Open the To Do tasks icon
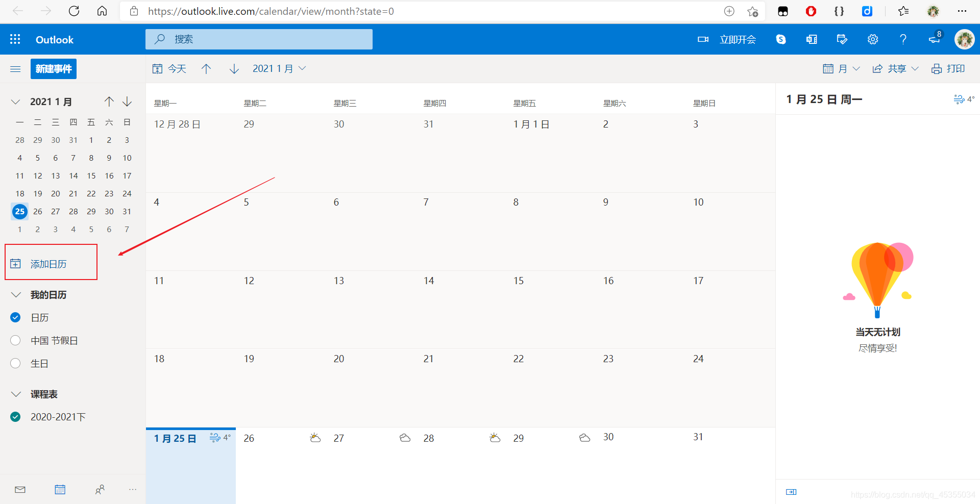This screenshot has width=980, height=504. 842,39
